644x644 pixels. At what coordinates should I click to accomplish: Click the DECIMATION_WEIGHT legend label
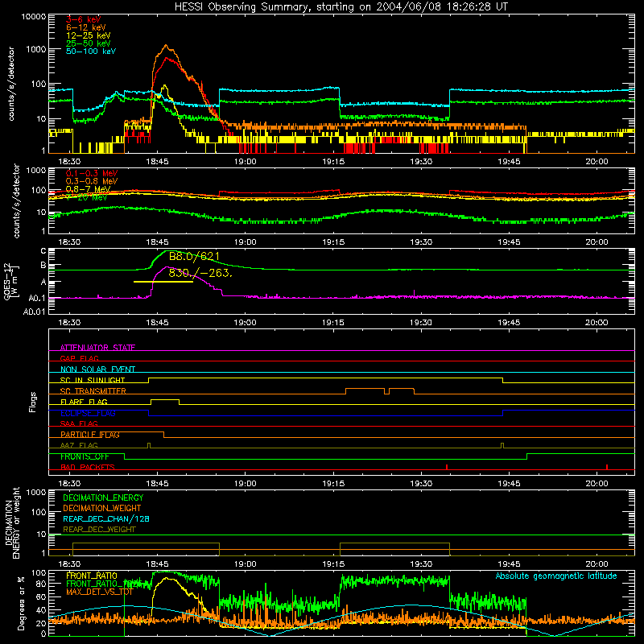pos(102,508)
